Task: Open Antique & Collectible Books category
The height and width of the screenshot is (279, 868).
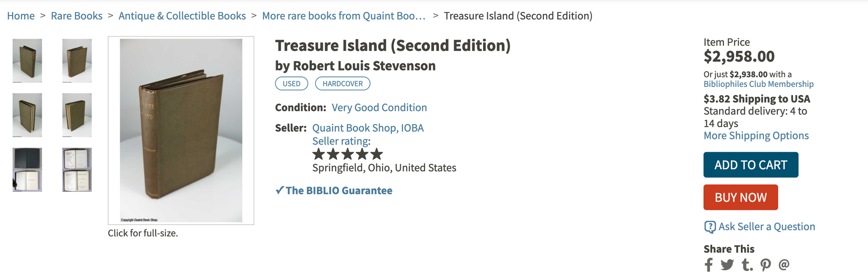Action: point(182,16)
